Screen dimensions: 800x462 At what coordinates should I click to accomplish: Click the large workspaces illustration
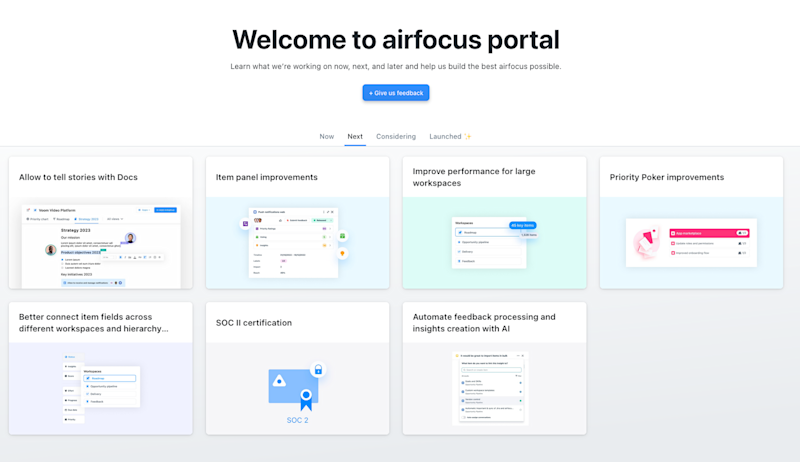pyautogui.click(x=494, y=243)
